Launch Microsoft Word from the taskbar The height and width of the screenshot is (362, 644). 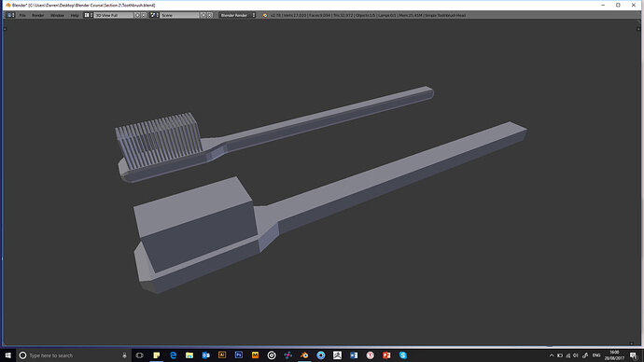pyautogui.click(x=354, y=355)
